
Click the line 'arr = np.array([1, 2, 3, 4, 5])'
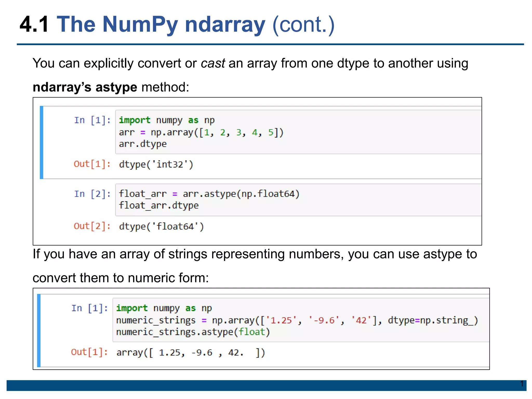[x=201, y=132]
